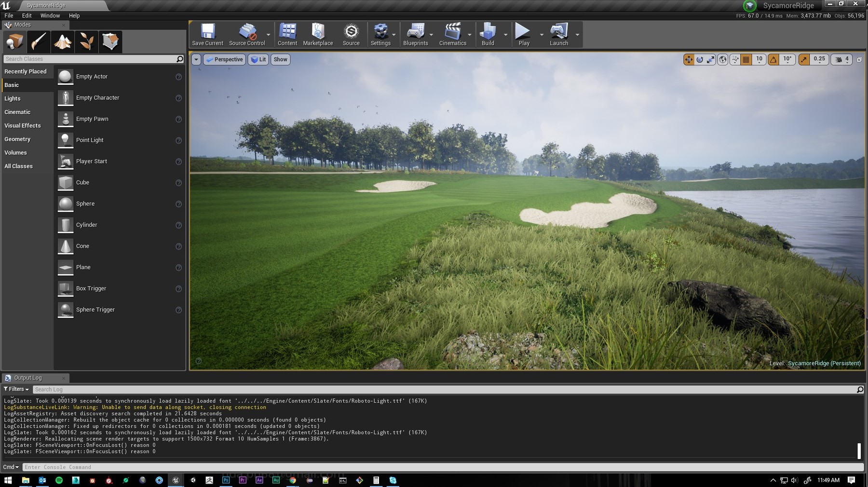Open Photoshop from the taskbar
The width and height of the screenshot is (868, 487).
[226, 480]
